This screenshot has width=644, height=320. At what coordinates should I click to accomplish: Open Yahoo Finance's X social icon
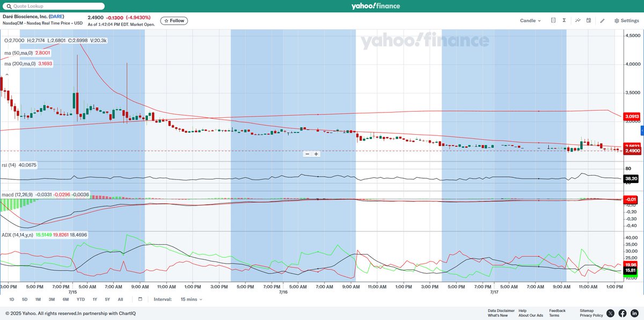pos(611,313)
